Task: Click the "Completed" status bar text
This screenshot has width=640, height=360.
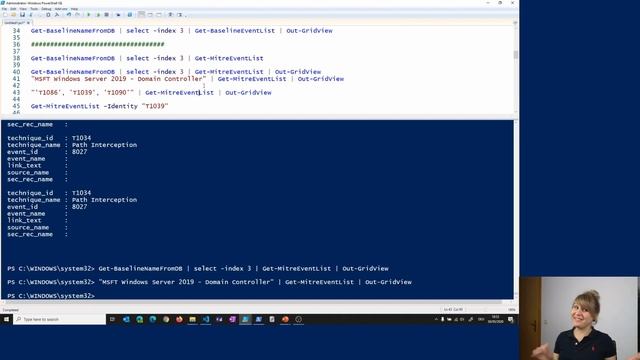Action: (11, 310)
